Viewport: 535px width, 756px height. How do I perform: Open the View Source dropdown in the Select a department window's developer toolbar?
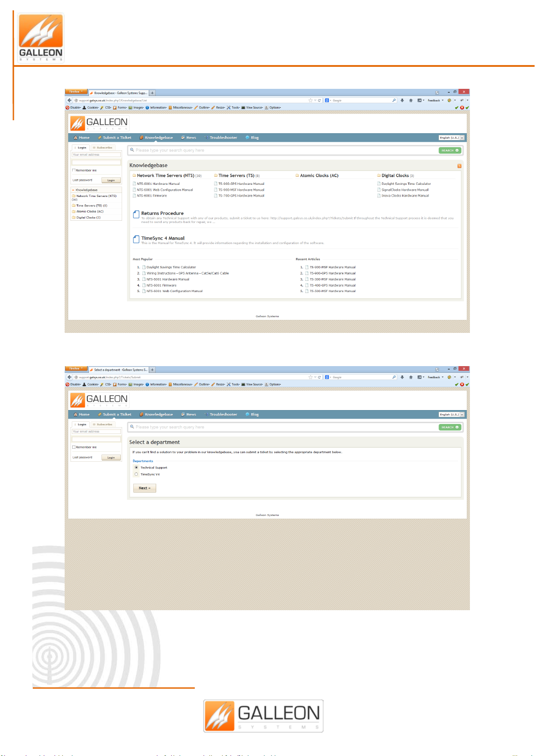point(252,385)
